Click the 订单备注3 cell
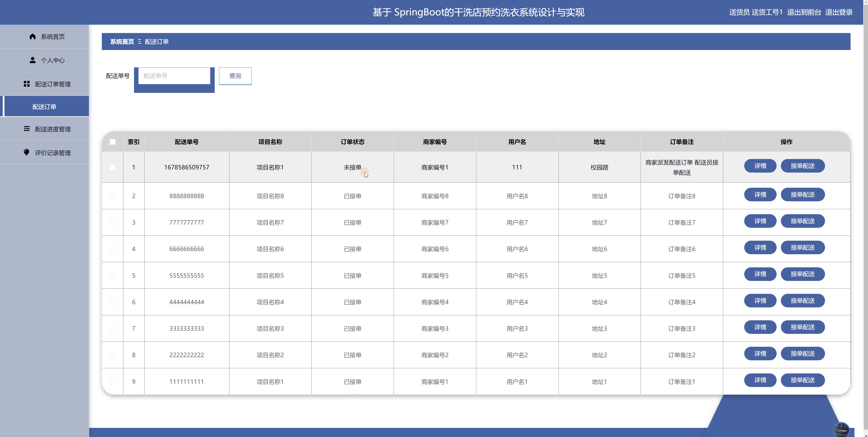The image size is (868, 437). [x=682, y=328]
